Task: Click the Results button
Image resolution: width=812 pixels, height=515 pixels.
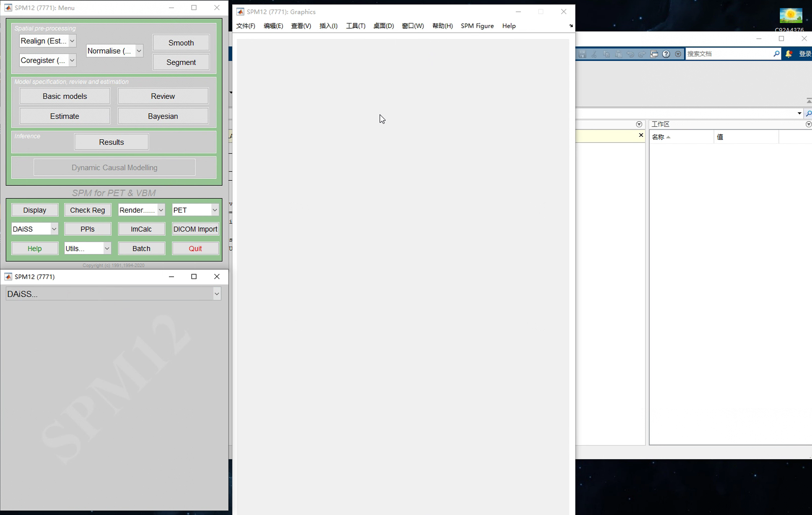Action: tap(111, 142)
